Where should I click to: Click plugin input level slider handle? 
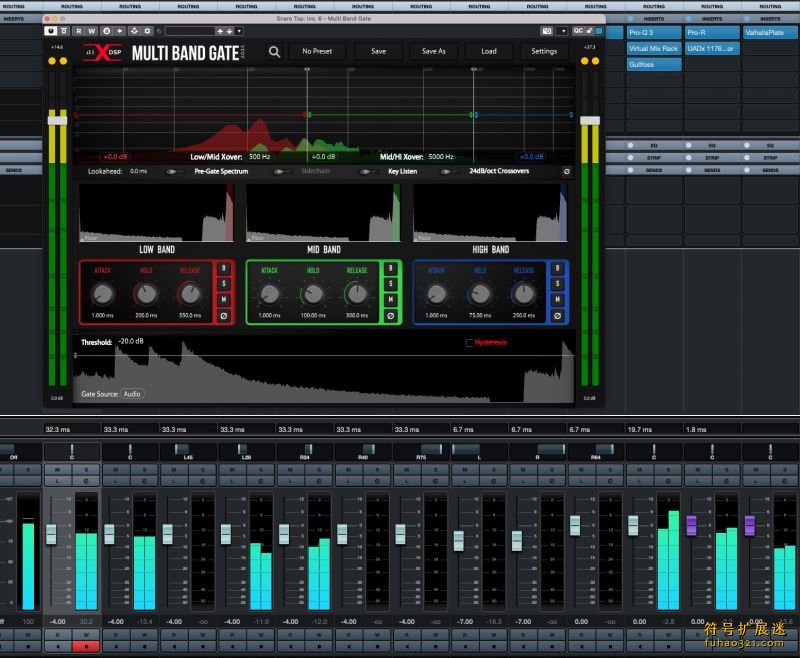(x=57, y=120)
